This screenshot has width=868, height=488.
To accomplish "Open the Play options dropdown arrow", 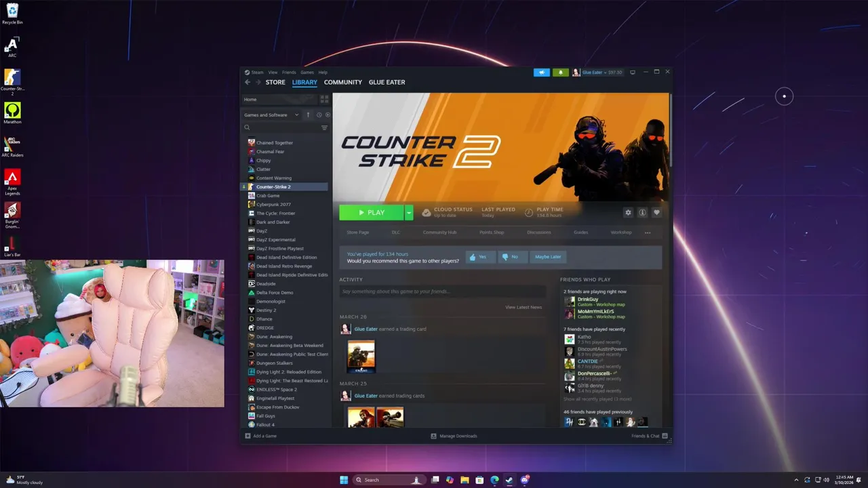I will pos(409,213).
